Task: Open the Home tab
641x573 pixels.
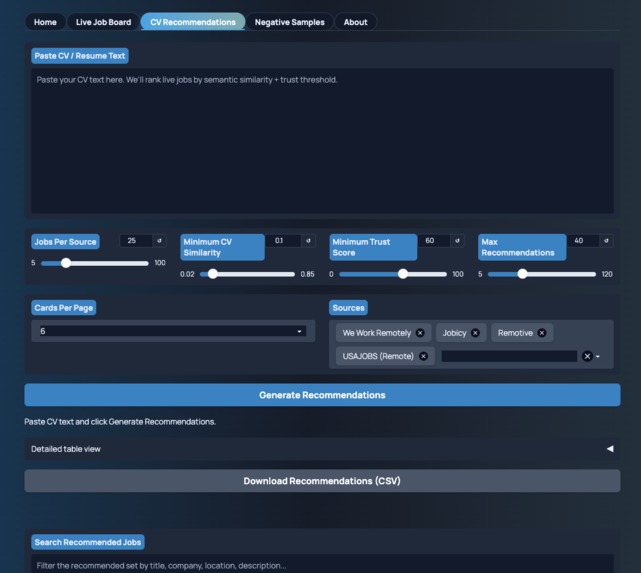Action: point(45,22)
